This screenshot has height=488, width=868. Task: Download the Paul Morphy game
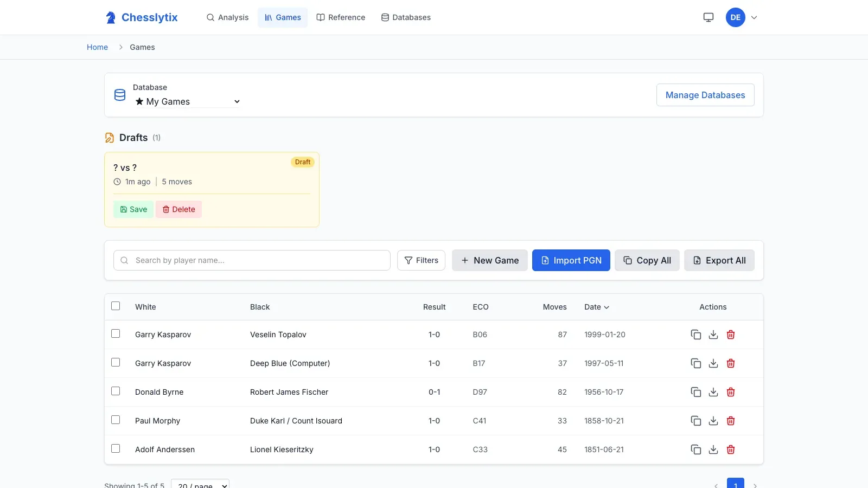(x=713, y=421)
